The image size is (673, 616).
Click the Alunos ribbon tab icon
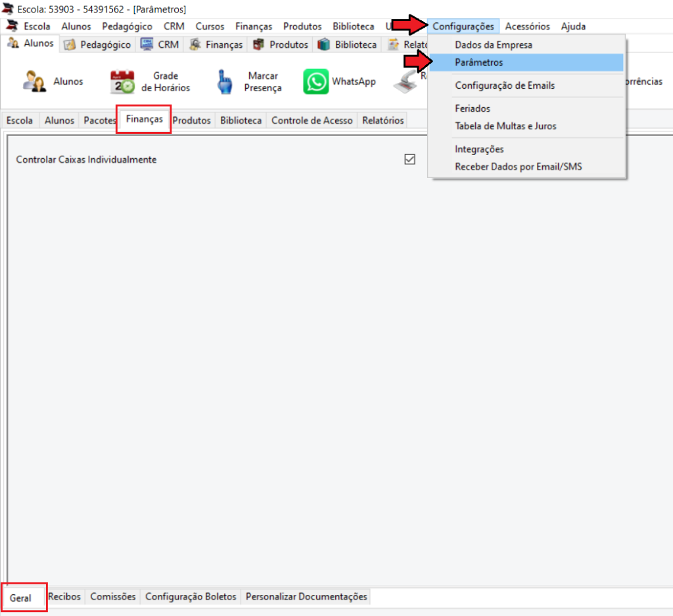13,43
